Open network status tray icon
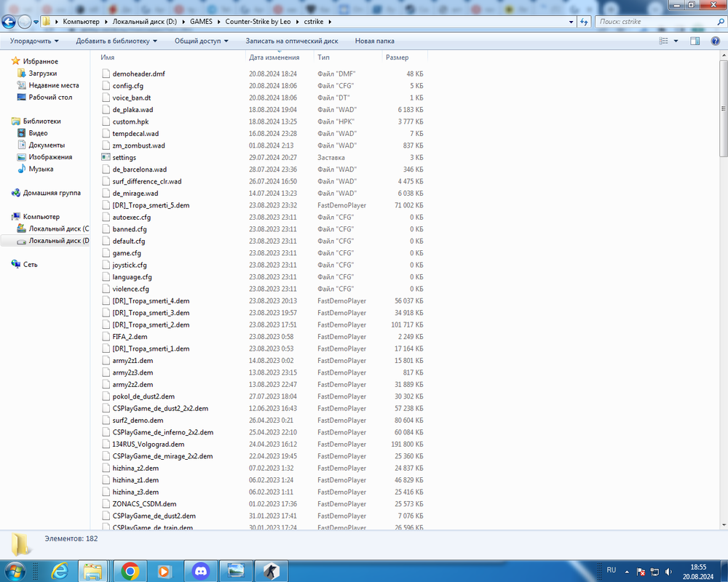 coord(654,571)
